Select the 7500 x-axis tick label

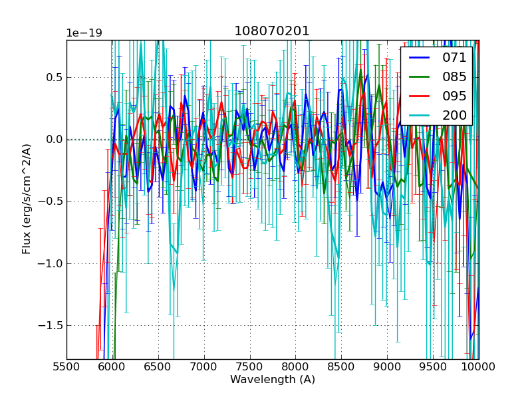pyautogui.click(x=249, y=366)
